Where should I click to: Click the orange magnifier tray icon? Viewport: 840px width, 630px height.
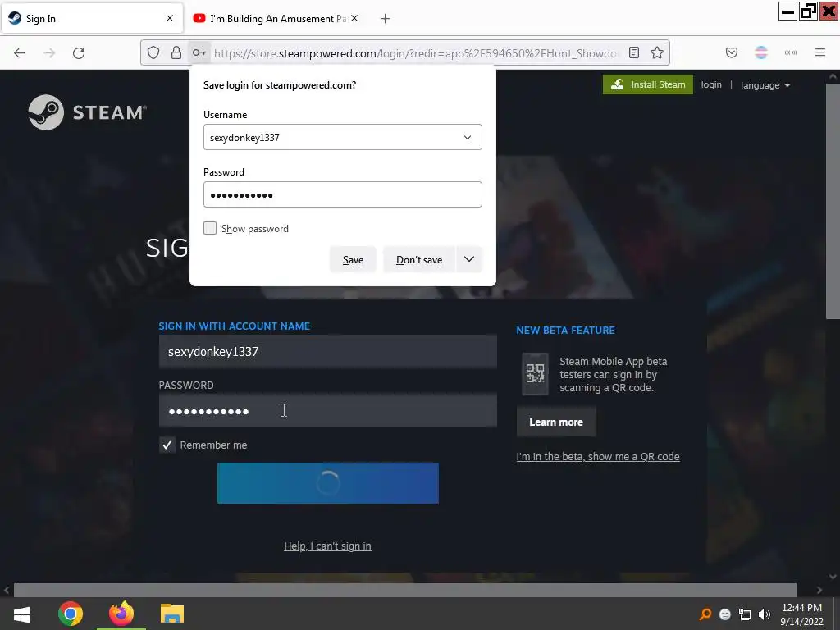705,614
